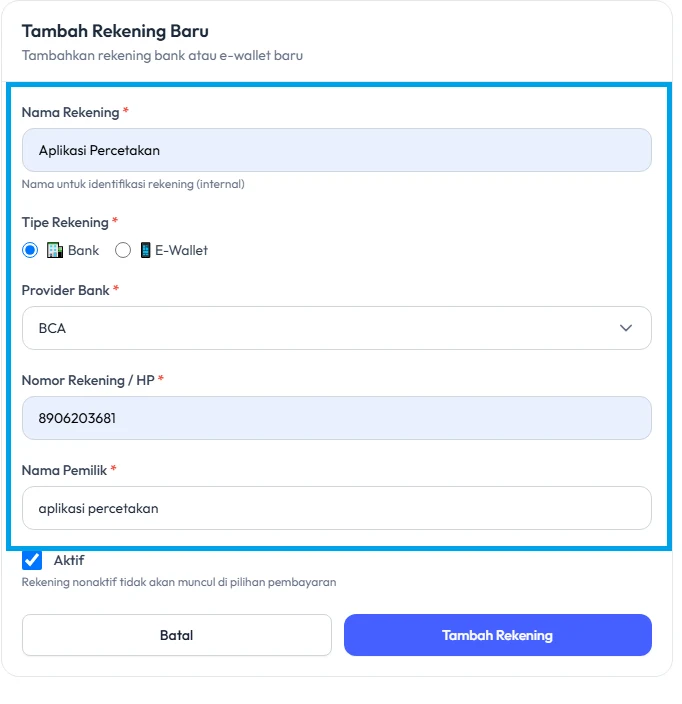This screenshot has width=682, height=704.
Task: Focus the Nama Rekening field with Aplikasi Percetakan
Action: click(337, 150)
